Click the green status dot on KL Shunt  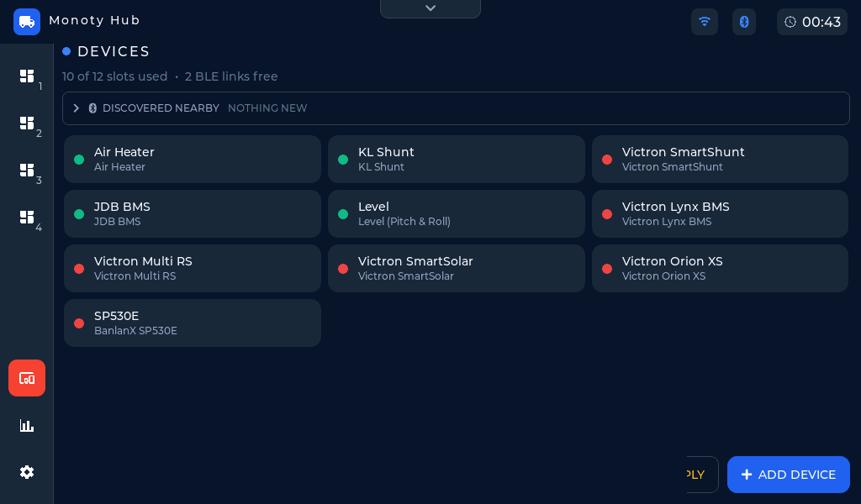(x=343, y=160)
